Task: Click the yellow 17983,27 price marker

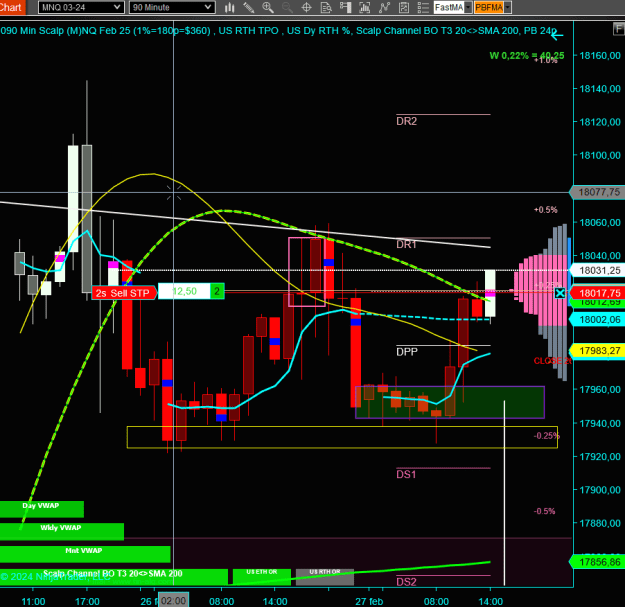Action: pos(597,351)
